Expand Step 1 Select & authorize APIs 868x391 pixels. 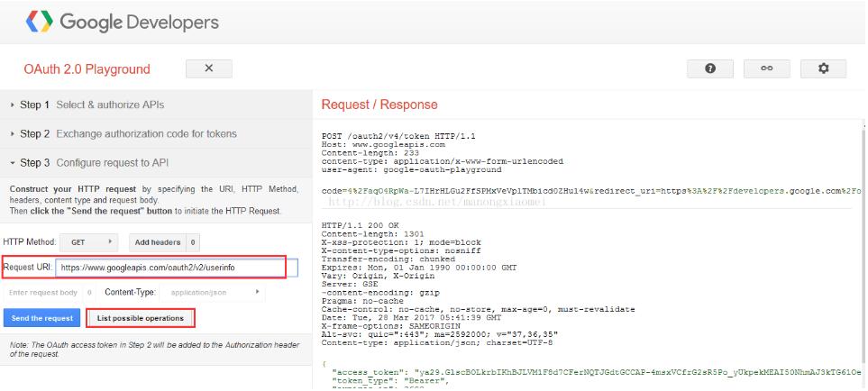[156, 105]
